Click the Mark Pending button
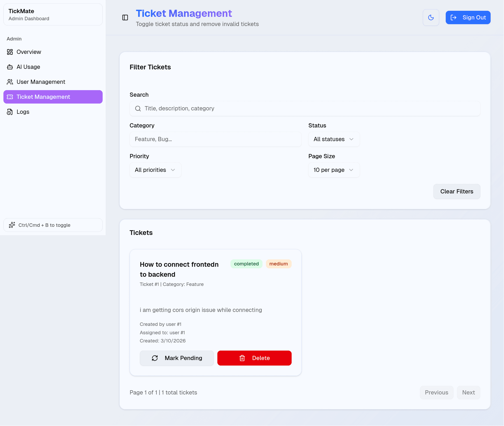The height and width of the screenshot is (426, 504). click(x=177, y=358)
